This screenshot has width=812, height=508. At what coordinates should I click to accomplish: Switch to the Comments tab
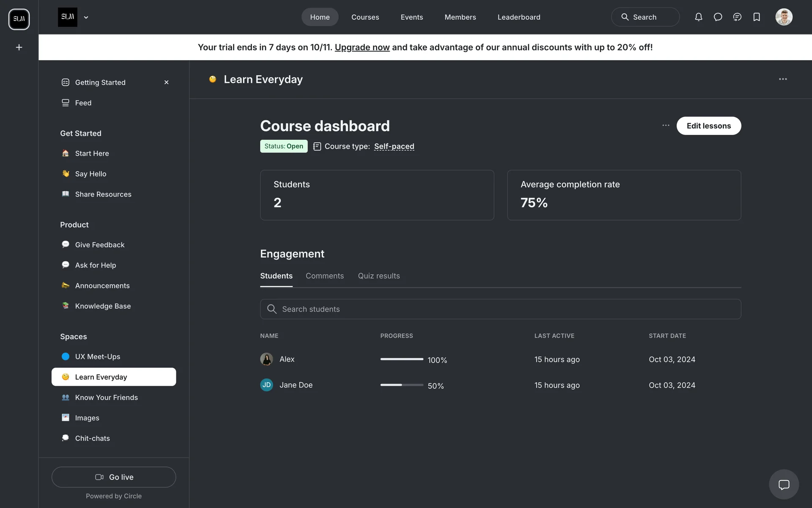324,276
